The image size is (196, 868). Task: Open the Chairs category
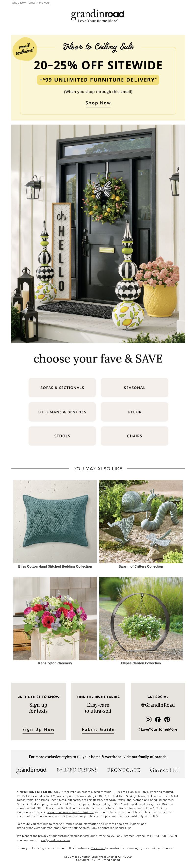click(x=135, y=436)
